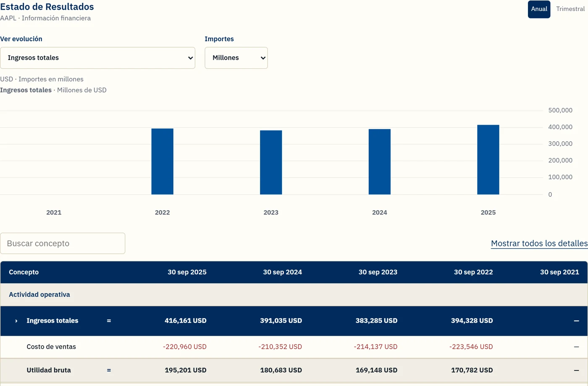
Task: Switch to the Trimestral tab
Action: coord(570,9)
